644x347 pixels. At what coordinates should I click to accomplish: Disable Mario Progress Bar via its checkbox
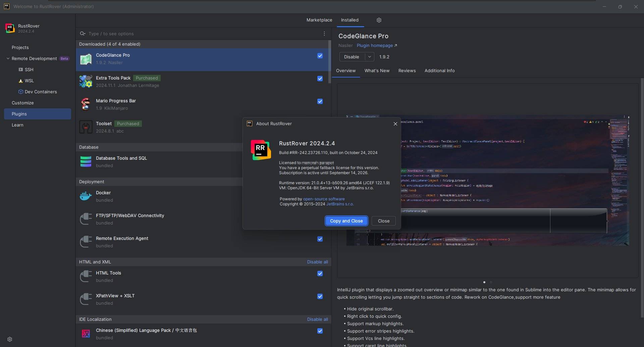(320, 101)
